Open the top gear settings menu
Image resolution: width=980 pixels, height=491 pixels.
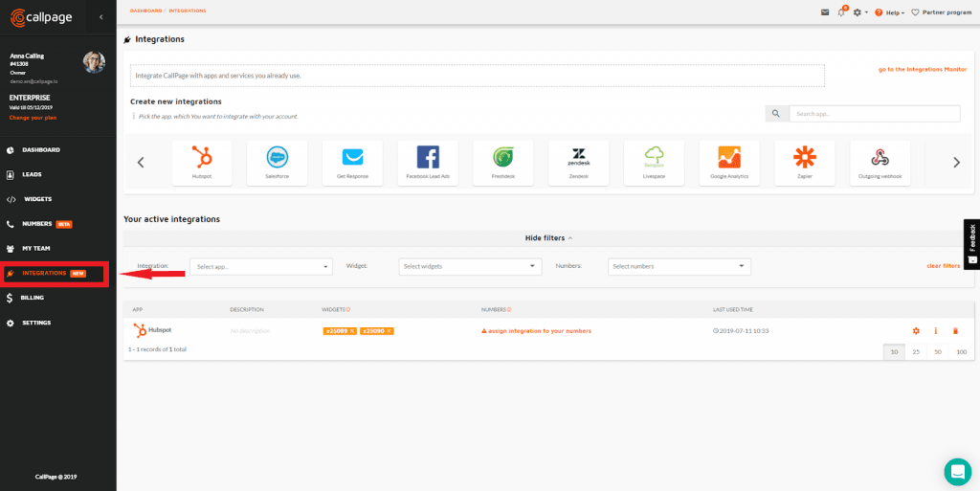click(x=860, y=12)
